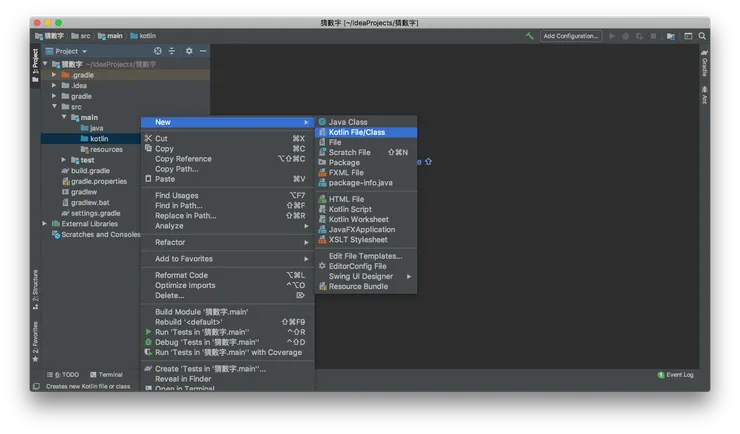Viewport: 740px width, 434px height.
Task: Expand the External Libraries node
Action: pyautogui.click(x=45, y=224)
